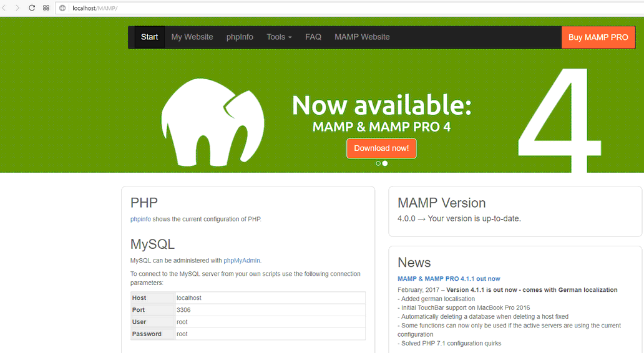This screenshot has width=644, height=353.
Task: Click 'Automatically deleting a database' news line
Action: tap(483, 317)
